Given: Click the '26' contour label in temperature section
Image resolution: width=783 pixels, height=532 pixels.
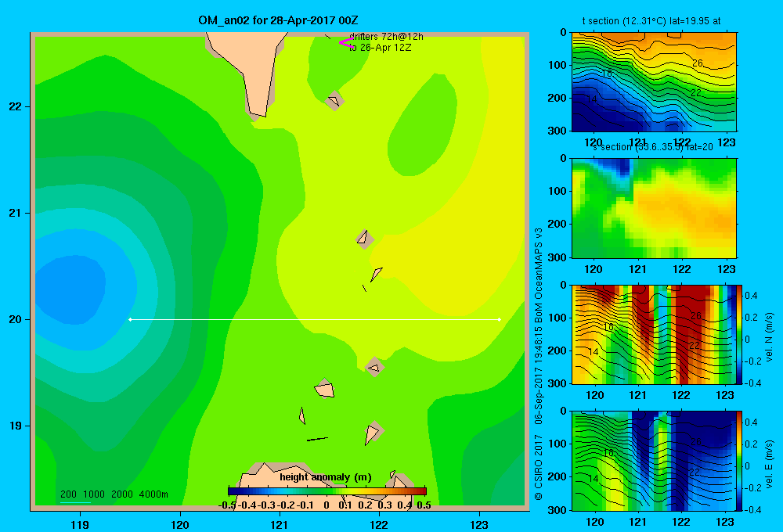Looking at the screenshot, I should point(698,63).
